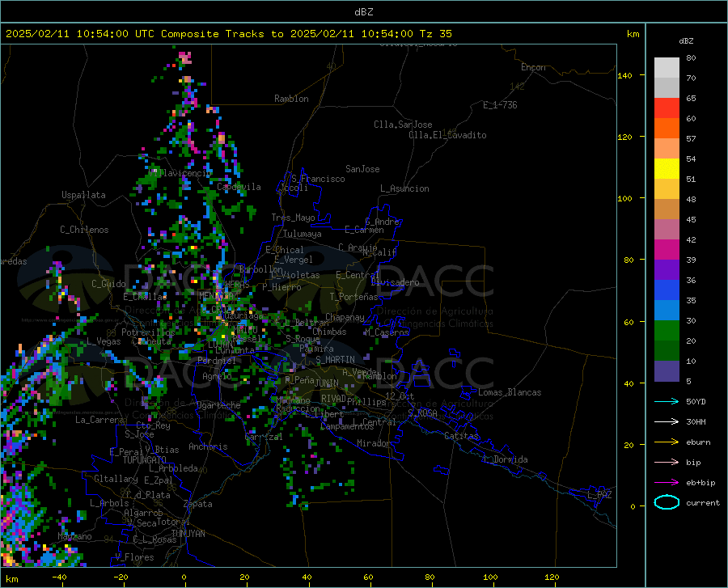This screenshot has height=588, width=728.
Task: Click the 'TUNUYAN' map label
Action: [x=188, y=533]
